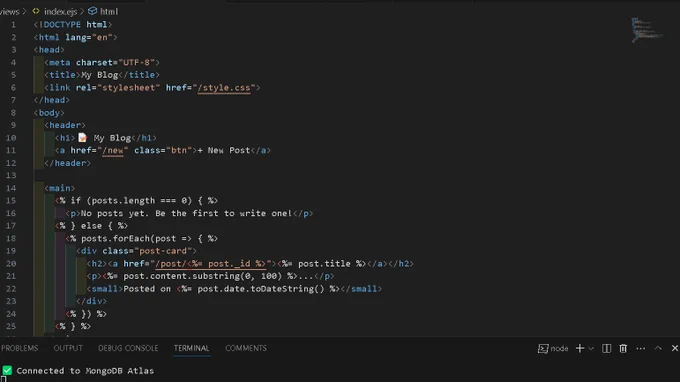Follow the /style.css link in code
The width and height of the screenshot is (680, 382).
coord(224,88)
